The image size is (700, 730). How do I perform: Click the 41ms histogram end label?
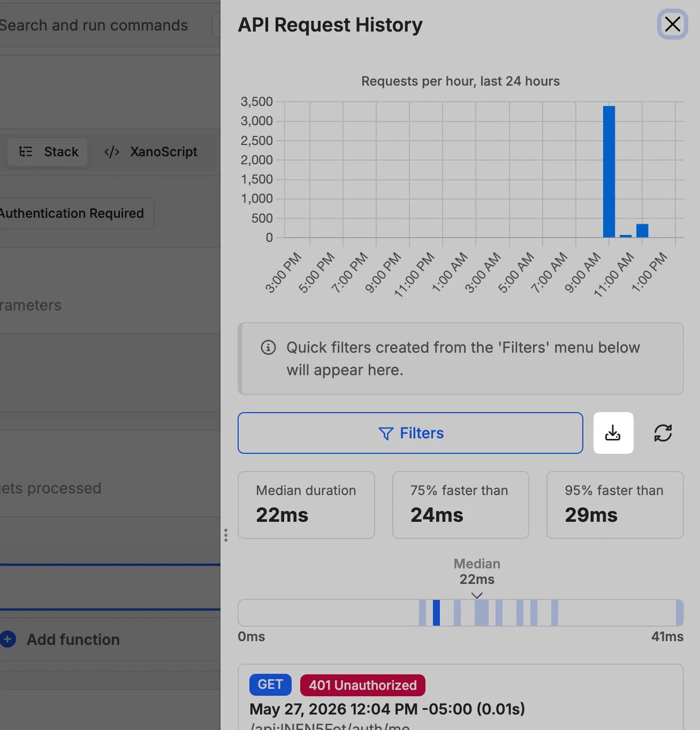click(667, 636)
